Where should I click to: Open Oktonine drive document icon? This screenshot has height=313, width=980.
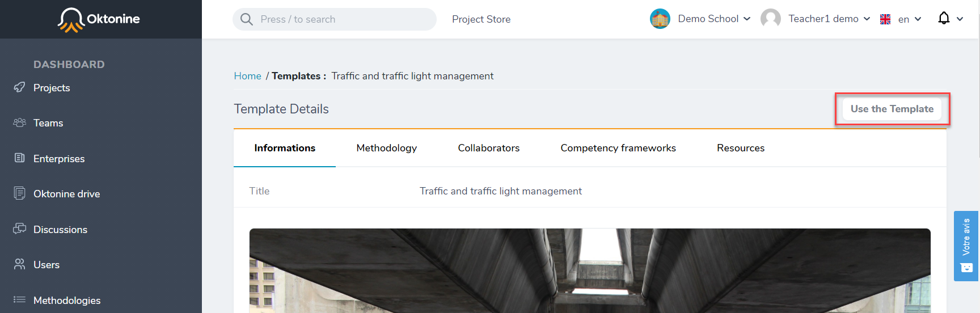19,193
